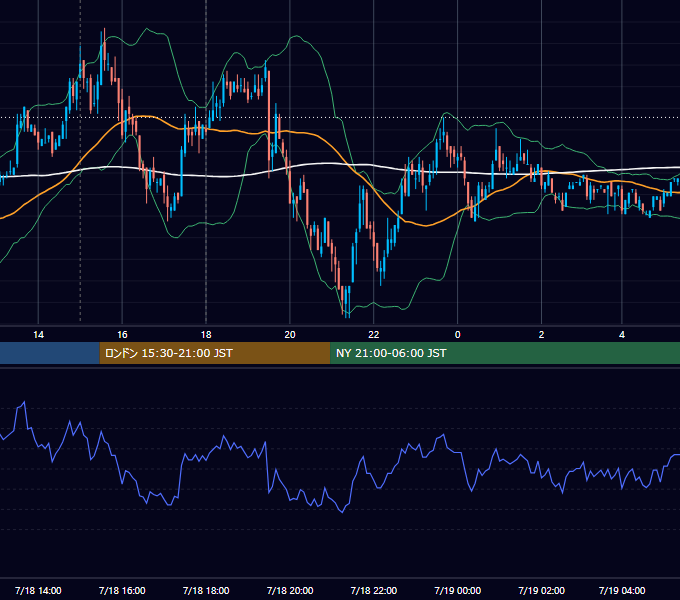Click the blue session bar before London
Viewport: 680px width, 600px height.
(x=50, y=353)
